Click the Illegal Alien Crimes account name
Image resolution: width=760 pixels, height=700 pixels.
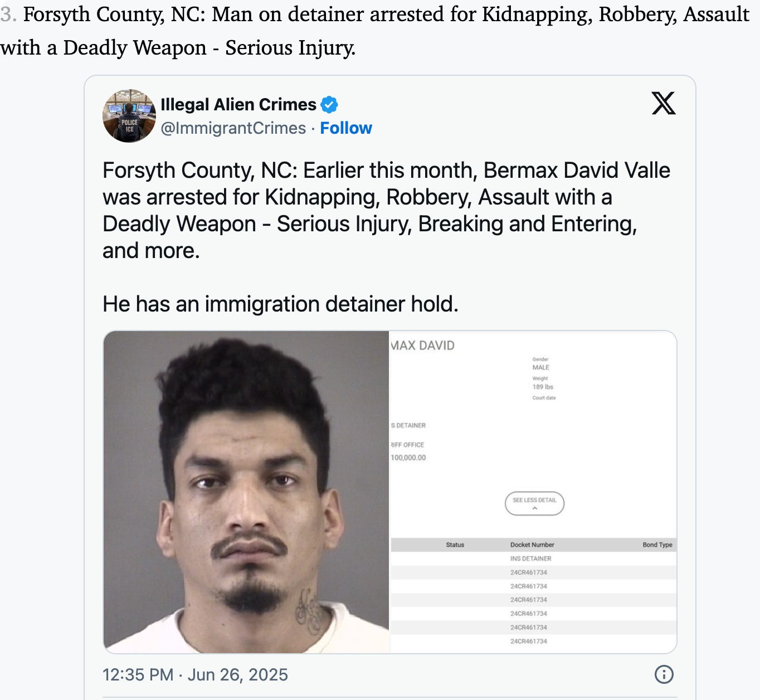238,104
